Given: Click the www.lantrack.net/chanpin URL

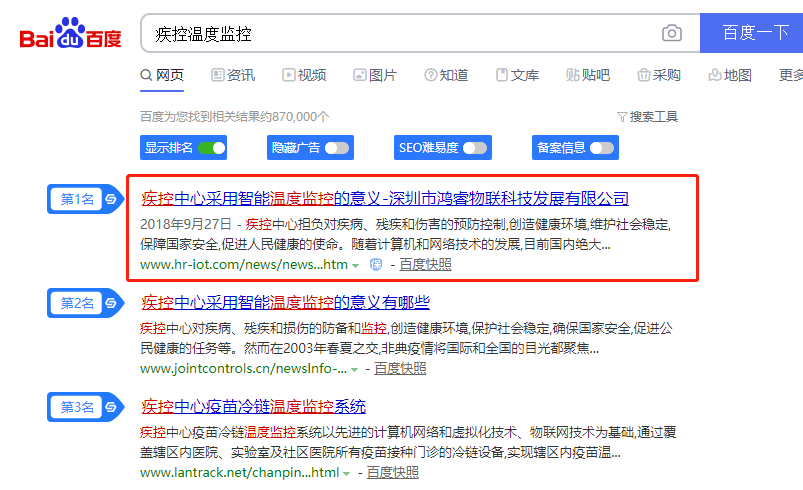Looking at the screenshot, I should (x=240, y=473).
